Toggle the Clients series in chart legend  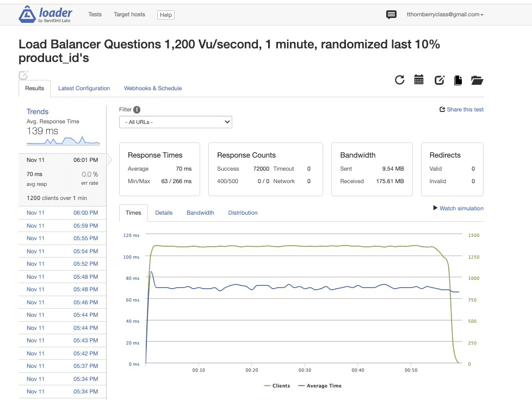point(277,386)
